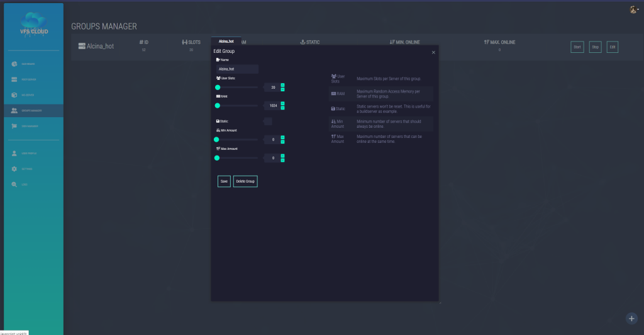
Task: Increase User Slots with up stepper
Action: click(283, 85)
